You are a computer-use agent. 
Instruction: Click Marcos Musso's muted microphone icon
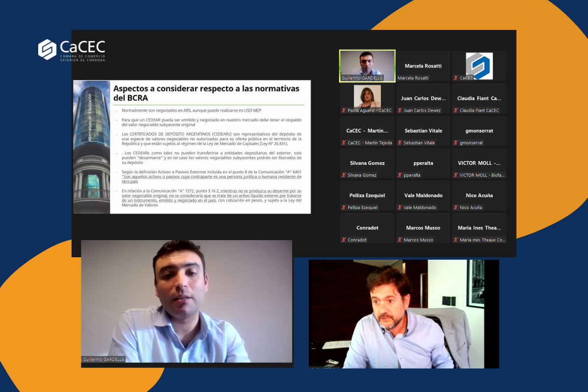pyautogui.click(x=400, y=240)
